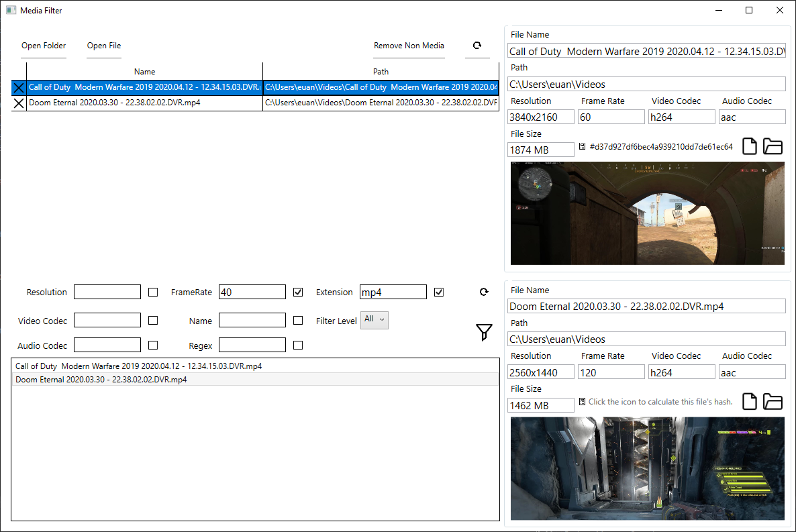Tick the Regex filter checkbox
796x532 pixels.
(x=298, y=345)
